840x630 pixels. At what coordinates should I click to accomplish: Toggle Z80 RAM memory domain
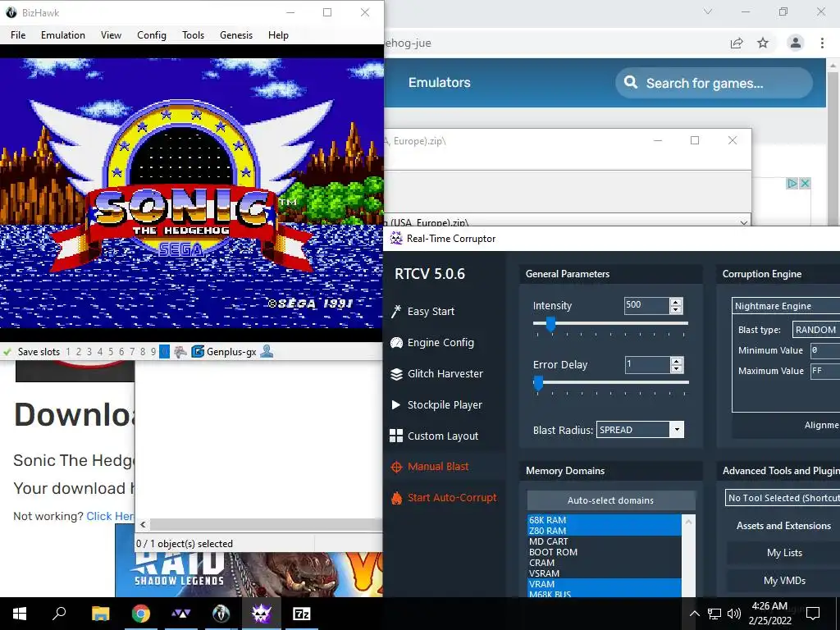pyautogui.click(x=605, y=531)
